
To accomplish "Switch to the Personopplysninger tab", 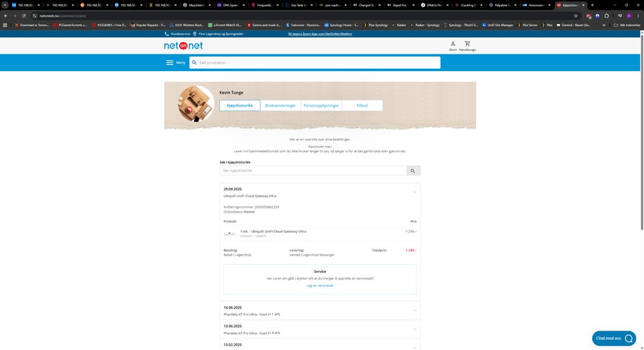I will pos(321,105).
